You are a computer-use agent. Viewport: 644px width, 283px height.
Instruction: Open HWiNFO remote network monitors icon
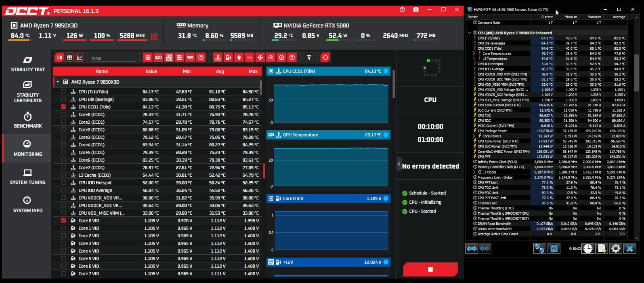(540, 249)
